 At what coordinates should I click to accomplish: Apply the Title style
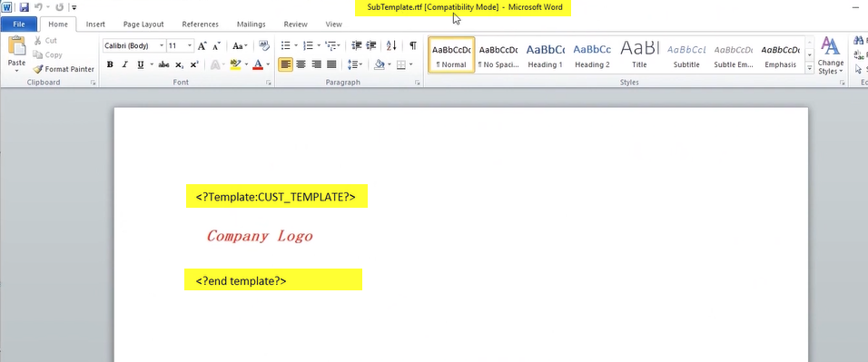tap(639, 54)
